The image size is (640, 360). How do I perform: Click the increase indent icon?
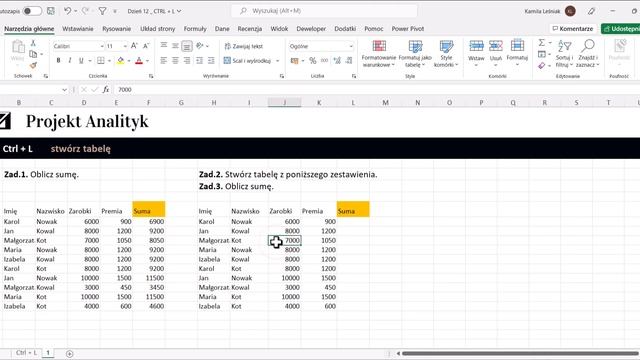pyautogui.click(x=211, y=60)
